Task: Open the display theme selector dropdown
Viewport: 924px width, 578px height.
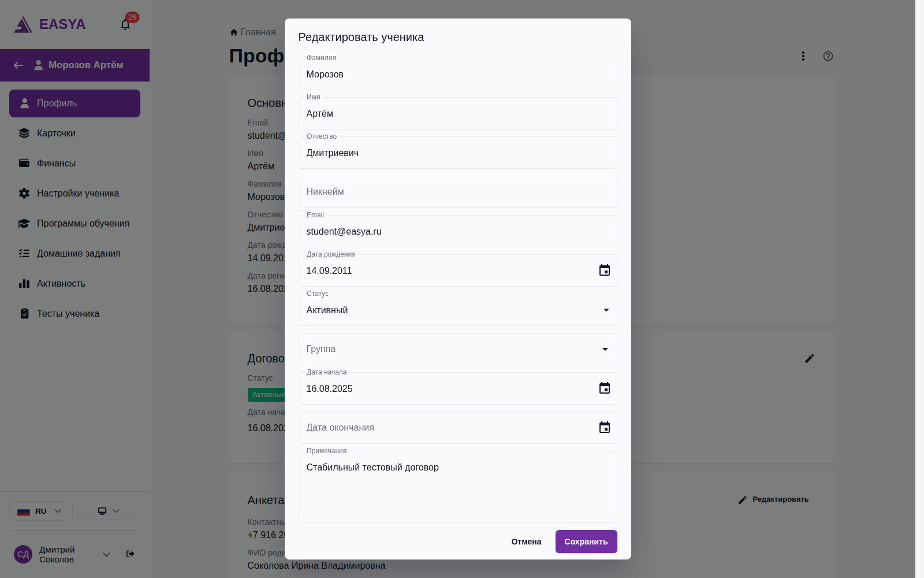Action: [109, 511]
